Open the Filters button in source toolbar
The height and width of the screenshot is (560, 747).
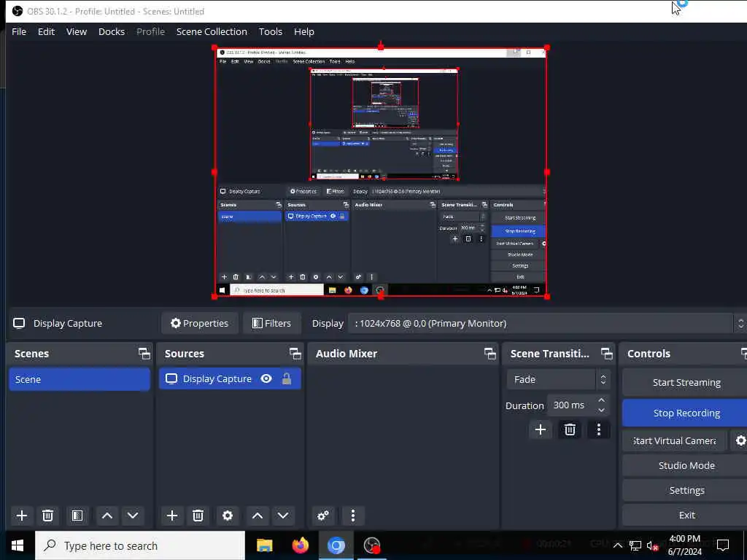pos(271,323)
